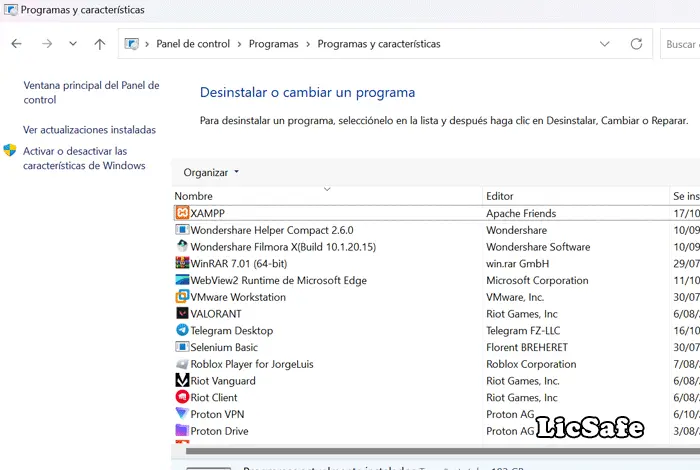Expand chevron after Programas breadcrumb

[x=308, y=44]
